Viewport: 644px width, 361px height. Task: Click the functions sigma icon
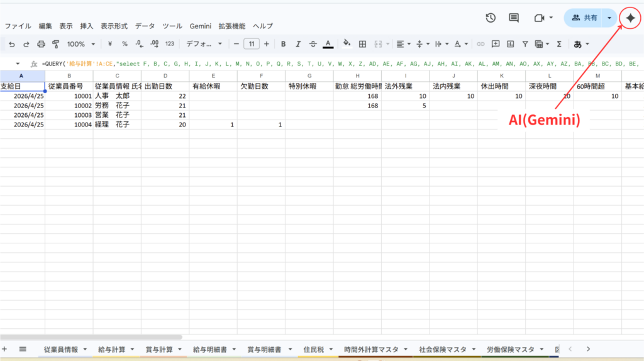[x=558, y=44]
